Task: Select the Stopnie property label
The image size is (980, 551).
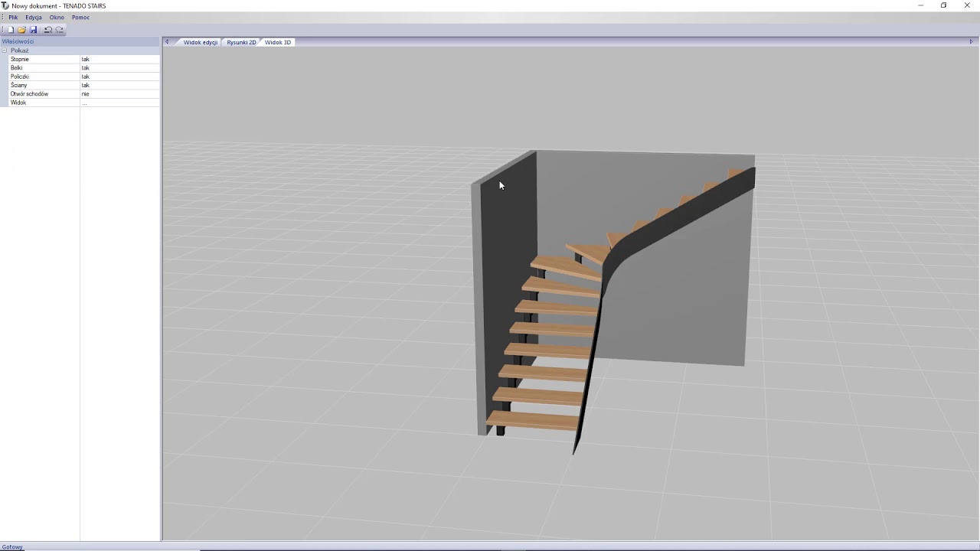Action: [20, 59]
